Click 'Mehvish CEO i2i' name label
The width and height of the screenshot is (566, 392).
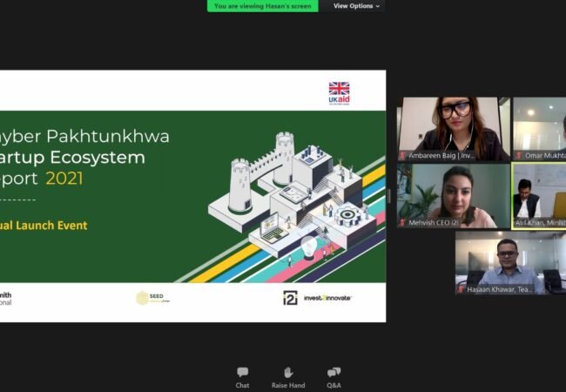(434, 223)
